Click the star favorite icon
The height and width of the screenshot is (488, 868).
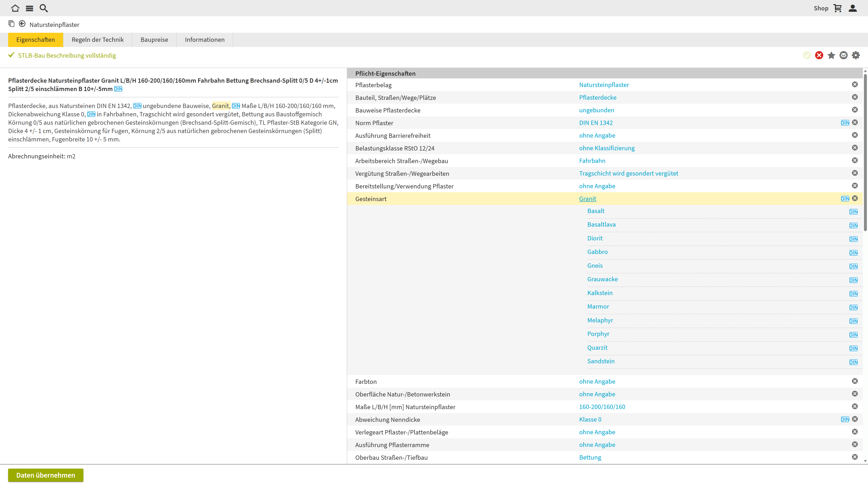coord(831,55)
